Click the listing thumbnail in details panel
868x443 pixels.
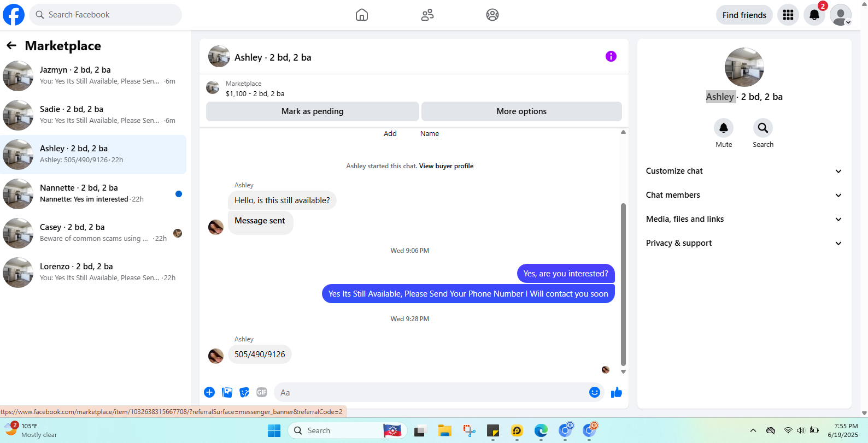744,67
